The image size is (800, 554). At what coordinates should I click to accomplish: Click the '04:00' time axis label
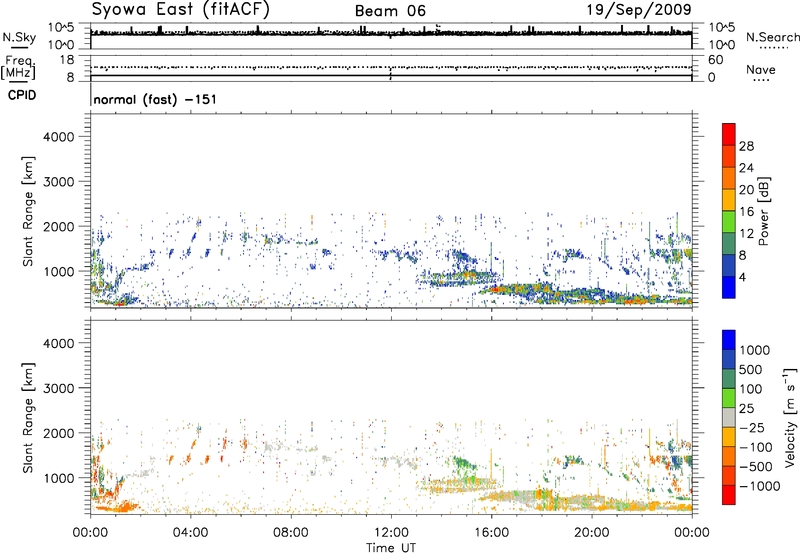point(190,533)
